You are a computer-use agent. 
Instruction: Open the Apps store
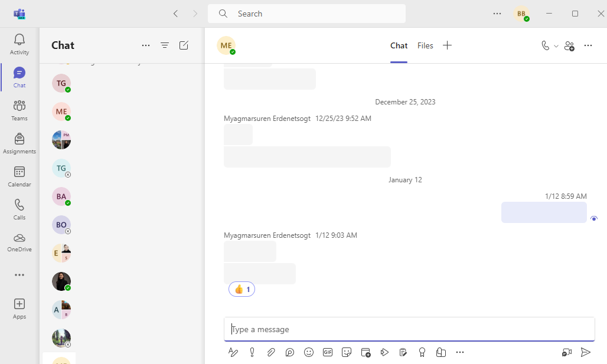pos(19,309)
